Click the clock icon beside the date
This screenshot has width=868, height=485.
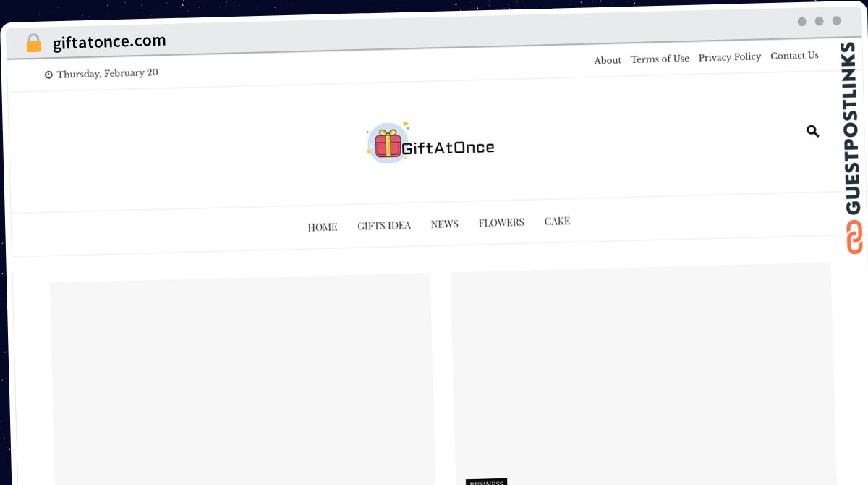click(x=48, y=75)
